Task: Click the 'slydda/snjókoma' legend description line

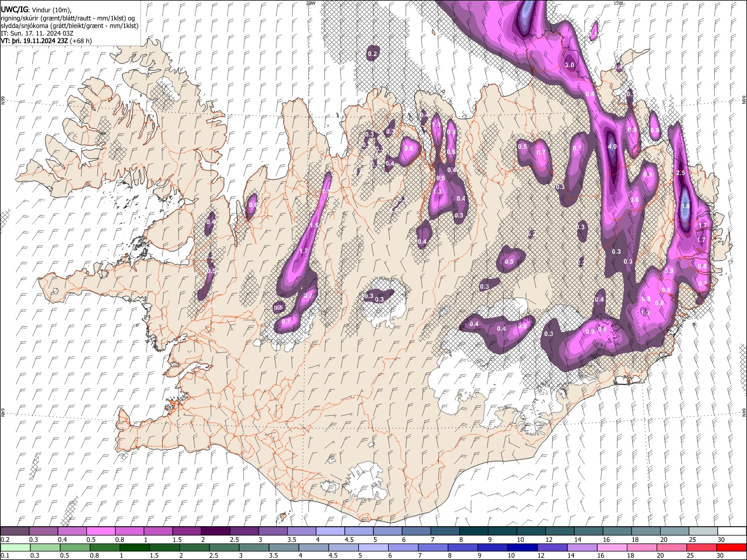Action: tap(69, 26)
